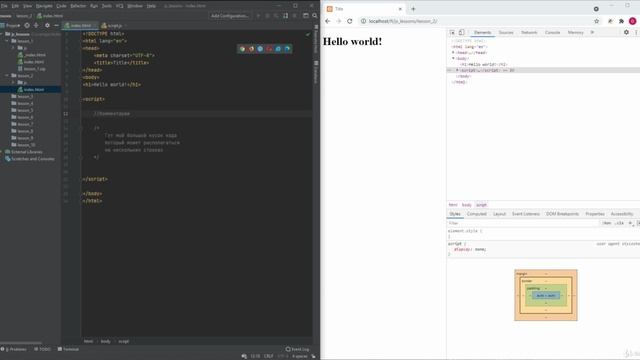Open the Navigate menu

(44, 6)
